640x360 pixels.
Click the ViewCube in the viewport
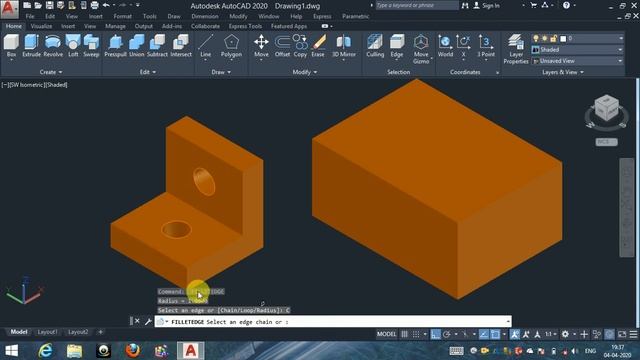[606, 107]
